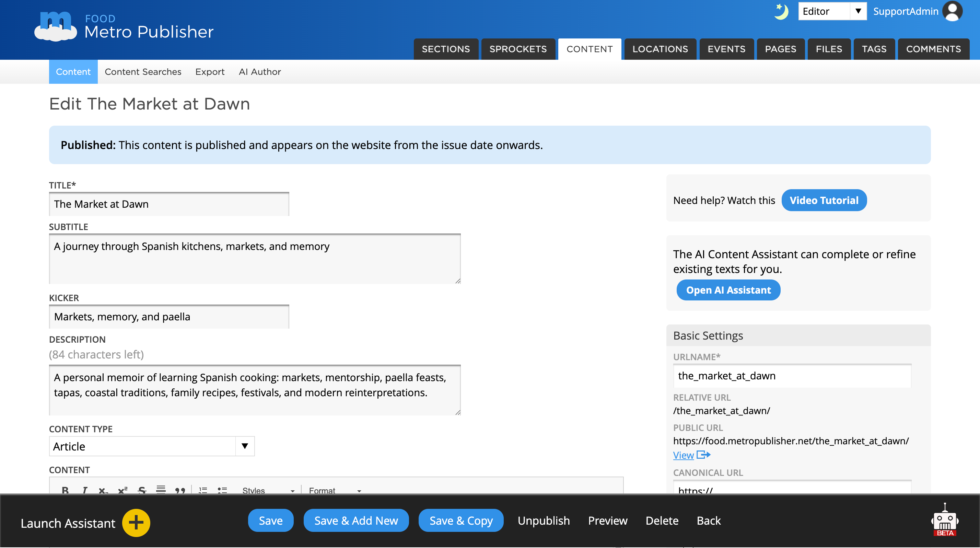Click into the Kicker text field
The image size is (980, 548).
pos(169,317)
